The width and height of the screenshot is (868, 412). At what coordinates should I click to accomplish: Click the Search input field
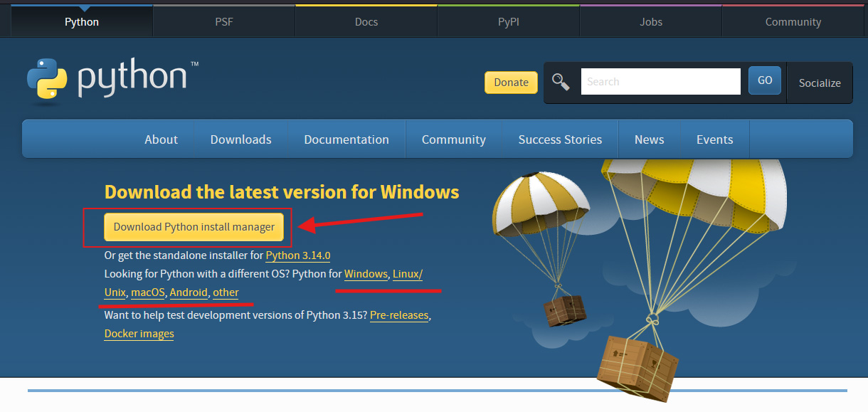click(660, 82)
